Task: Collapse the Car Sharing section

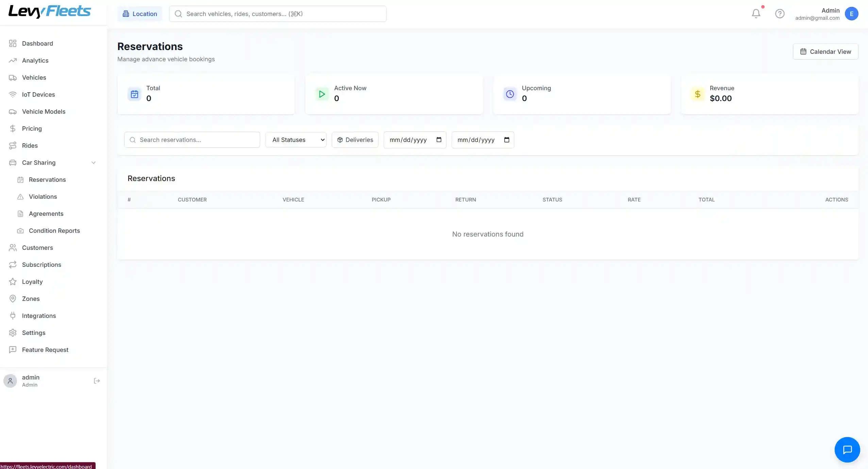Action: 93,163
